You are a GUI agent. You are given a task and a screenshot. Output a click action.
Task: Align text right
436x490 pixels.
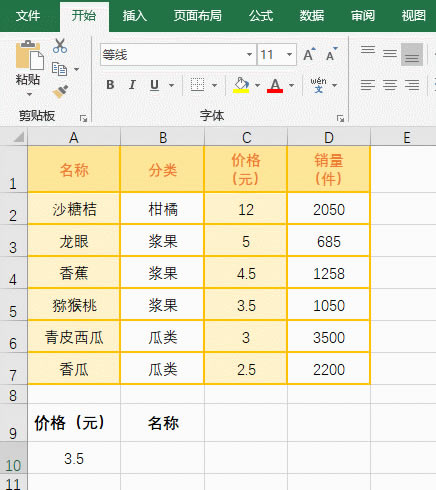pyautogui.click(x=412, y=85)
